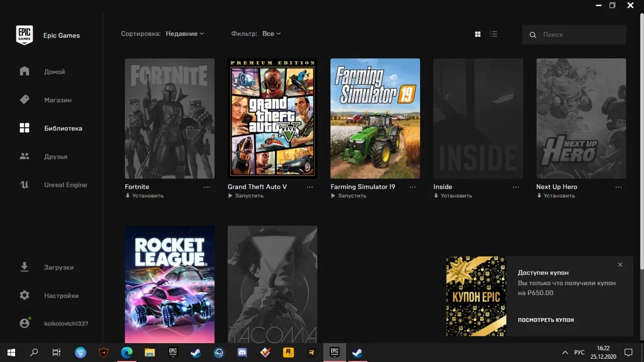Open Task View on taskbar
This screenshot has width=644, height=362.
[56, 352]
